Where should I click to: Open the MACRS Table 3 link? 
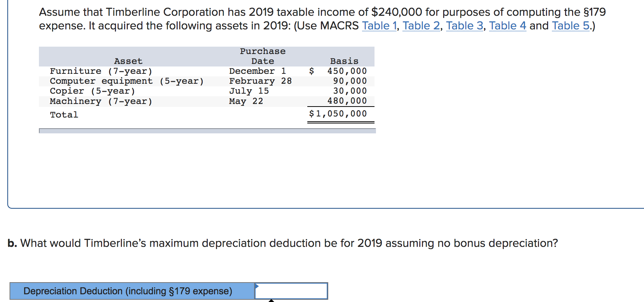click(464, 26)
